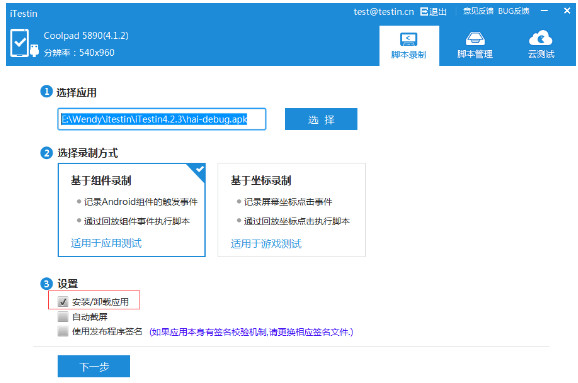Screen dimensions: 578x383
Task: Toggle the 安装/卸载应用 checkbox
Action: tap(63, 302)
